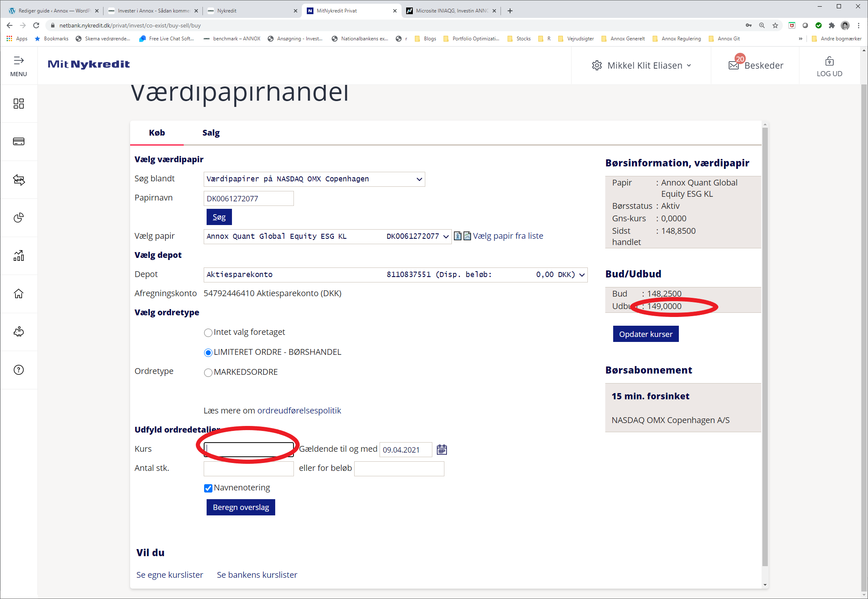Image resolution: width=868 pixels, height=599 pixels.
Task: Select Intet valg foretaget radio button
Action: 208,333
